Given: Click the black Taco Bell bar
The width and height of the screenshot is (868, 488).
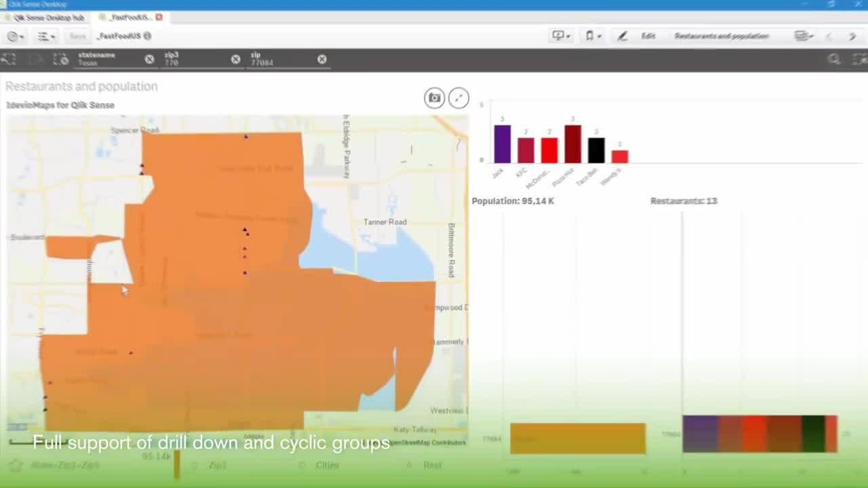Looking at the screenshot, I should (x=596, y=150).
